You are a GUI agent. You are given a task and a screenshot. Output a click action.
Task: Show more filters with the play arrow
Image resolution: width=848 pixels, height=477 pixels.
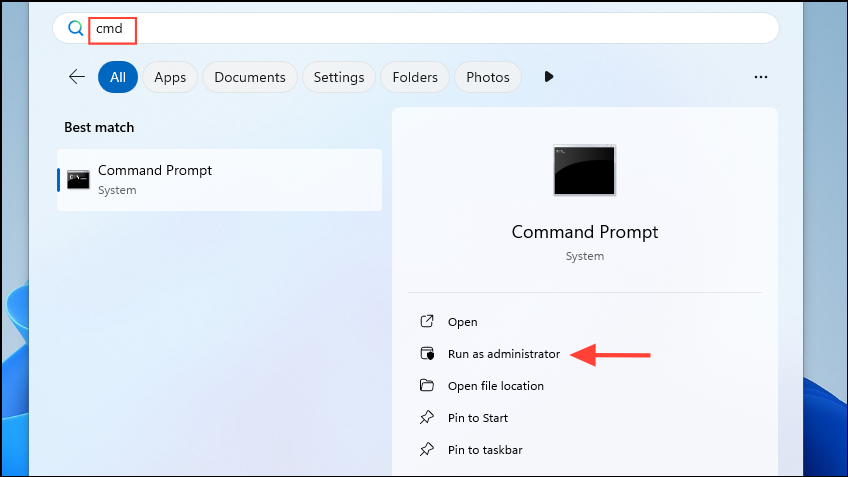pos(548,77)
